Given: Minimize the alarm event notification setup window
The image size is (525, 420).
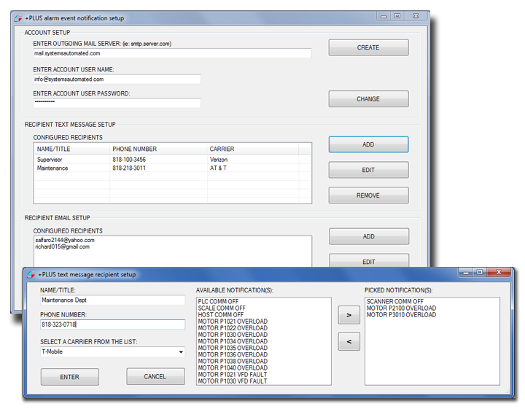Looking at the screenshot, I should tap(384, 16).
